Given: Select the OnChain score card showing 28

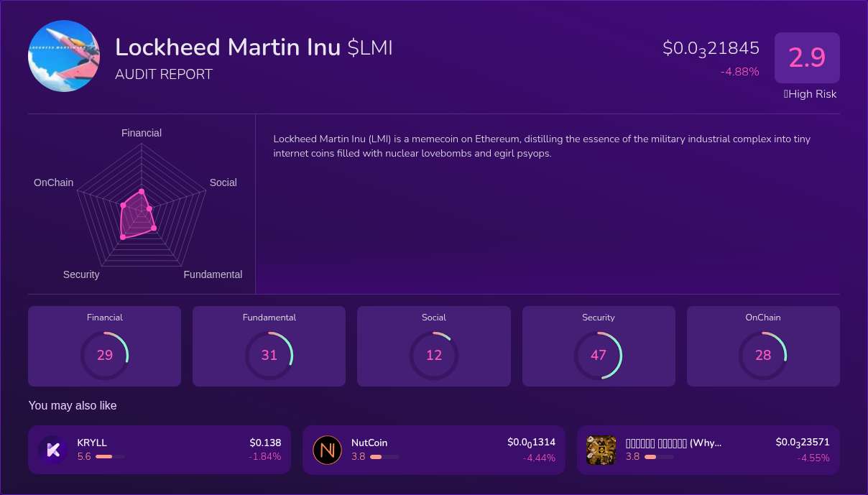Looking at the screenshot, I should click(763, 346).
